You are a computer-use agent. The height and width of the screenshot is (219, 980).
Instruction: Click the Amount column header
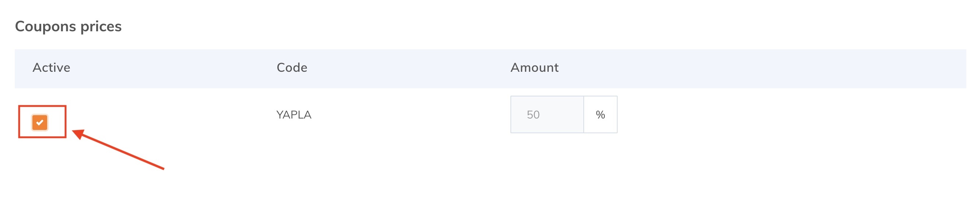(534, 68)
